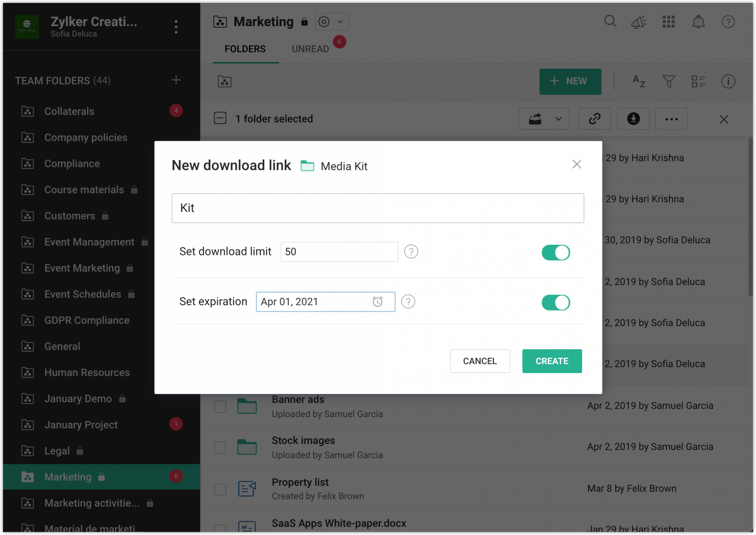Switch to the Folders tab
Viewport: 756px width, 535px height.
tap(245, 48)
